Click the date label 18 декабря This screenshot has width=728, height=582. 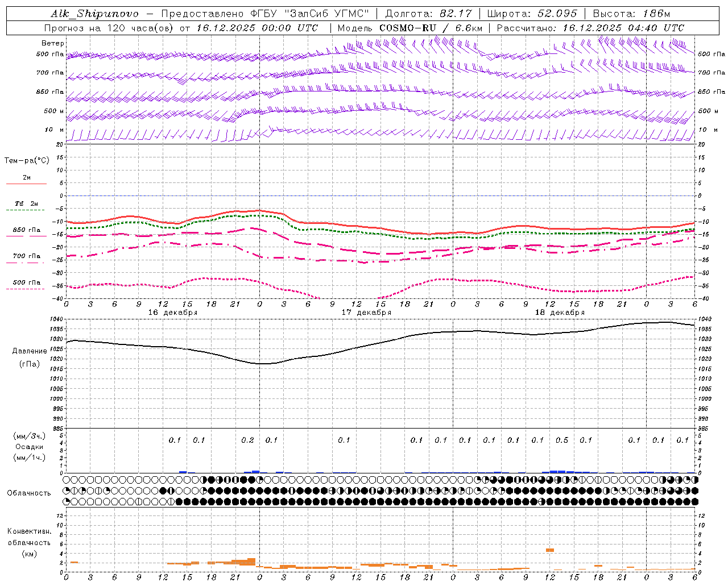tap(560, 313)
